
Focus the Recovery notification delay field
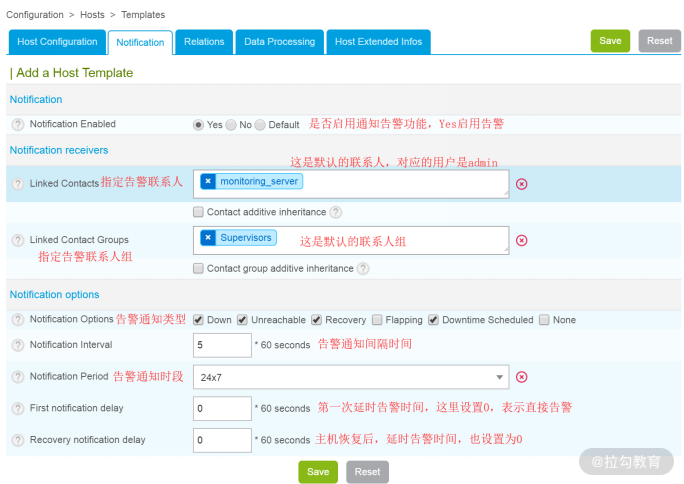click(x=222, y=440)
